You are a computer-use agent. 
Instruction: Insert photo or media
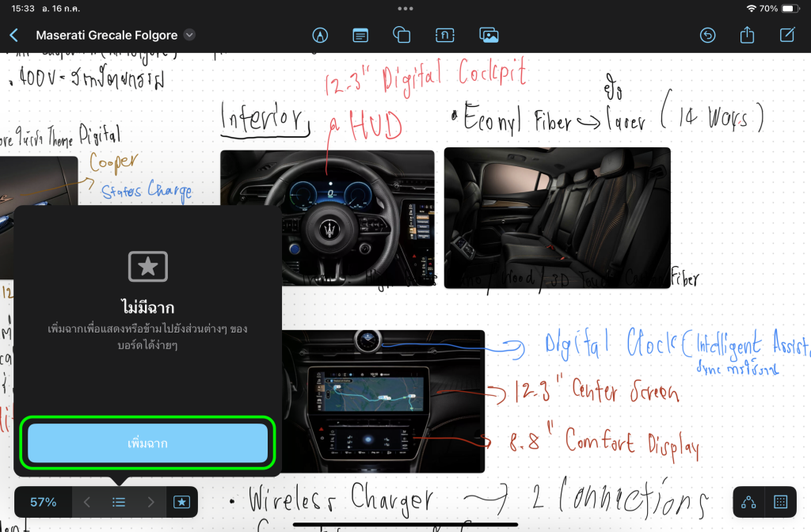coord(489,35)
